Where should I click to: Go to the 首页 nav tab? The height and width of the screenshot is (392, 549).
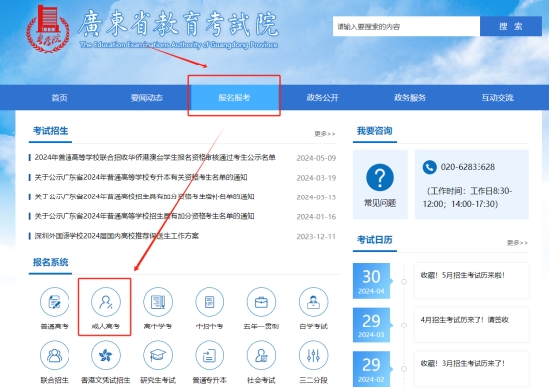point(59,97)
